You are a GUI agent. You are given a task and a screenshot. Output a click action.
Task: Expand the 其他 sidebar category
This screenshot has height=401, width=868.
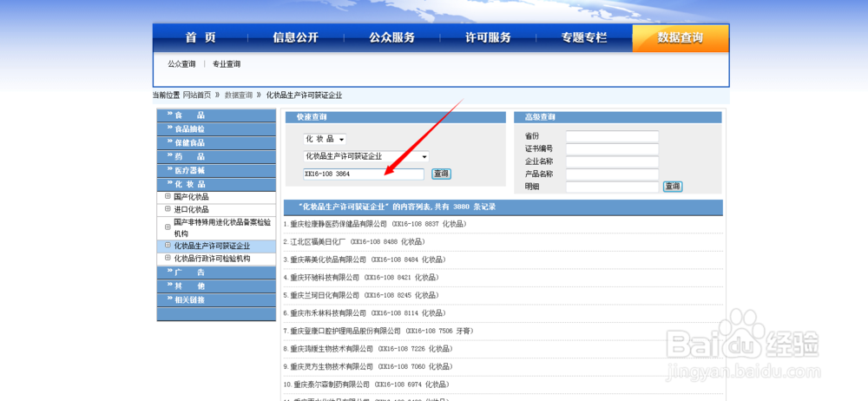[x=216, y=286]
